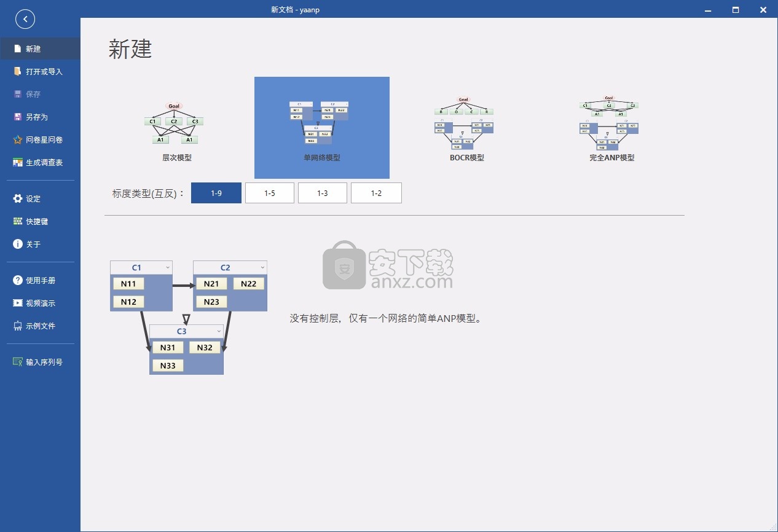Click the back arrow circle icon

click(25, 19)
